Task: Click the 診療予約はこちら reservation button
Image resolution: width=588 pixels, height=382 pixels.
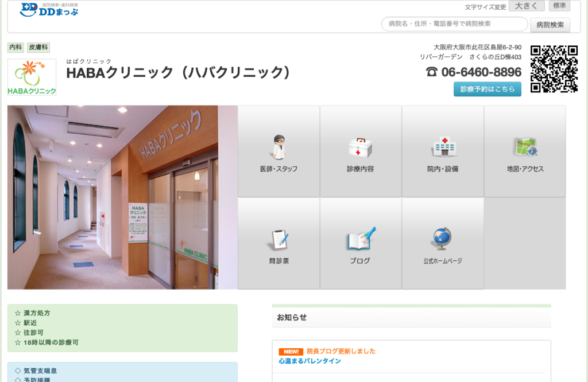Action: (x=488, y=89)
